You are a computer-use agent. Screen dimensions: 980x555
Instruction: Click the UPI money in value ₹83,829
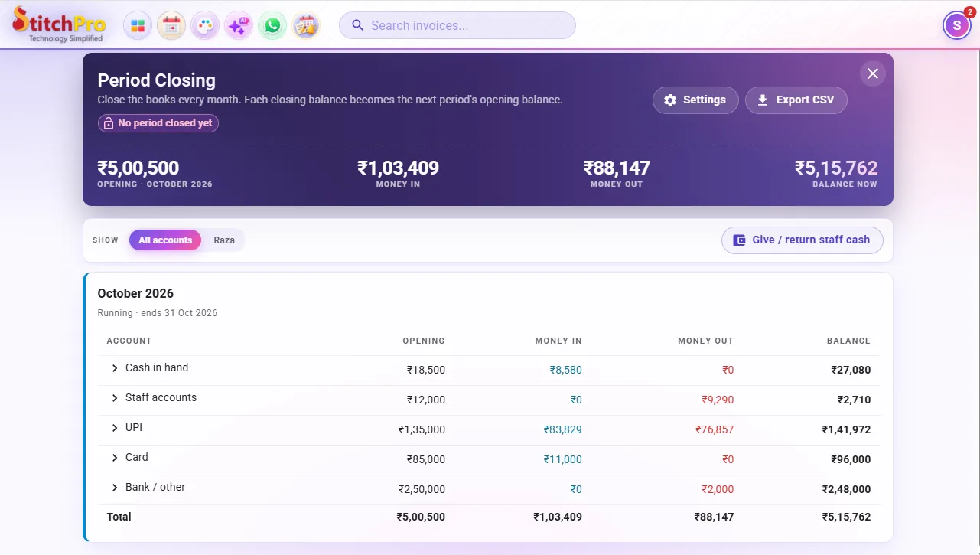click(563, 429)
